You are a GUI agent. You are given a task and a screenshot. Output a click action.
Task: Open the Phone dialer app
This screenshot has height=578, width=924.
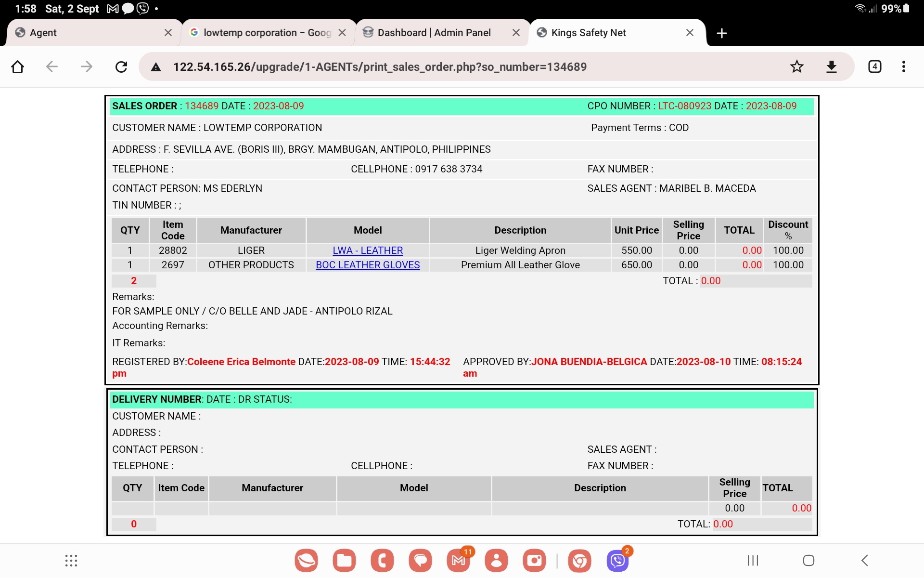coord(383,560)
